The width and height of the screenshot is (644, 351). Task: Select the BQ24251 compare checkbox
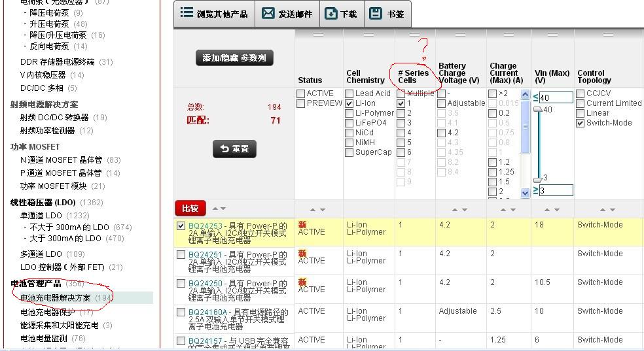[181, 255]
